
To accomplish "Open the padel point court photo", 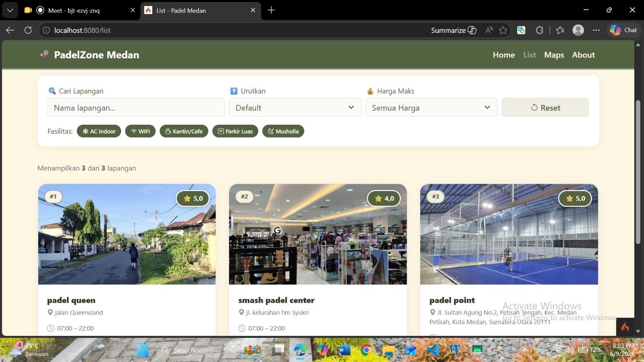I will pos(509,234).
